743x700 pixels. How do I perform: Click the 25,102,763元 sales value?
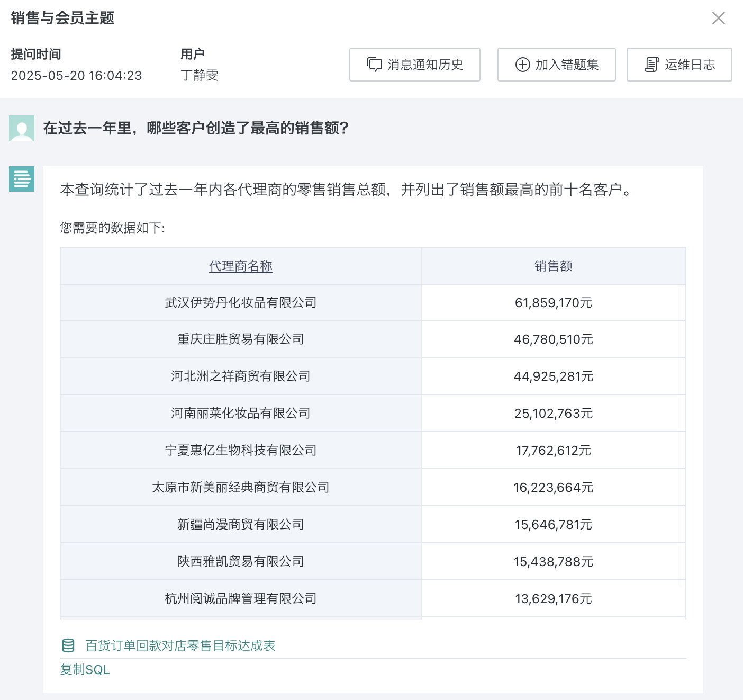click(x=554, y=413)
